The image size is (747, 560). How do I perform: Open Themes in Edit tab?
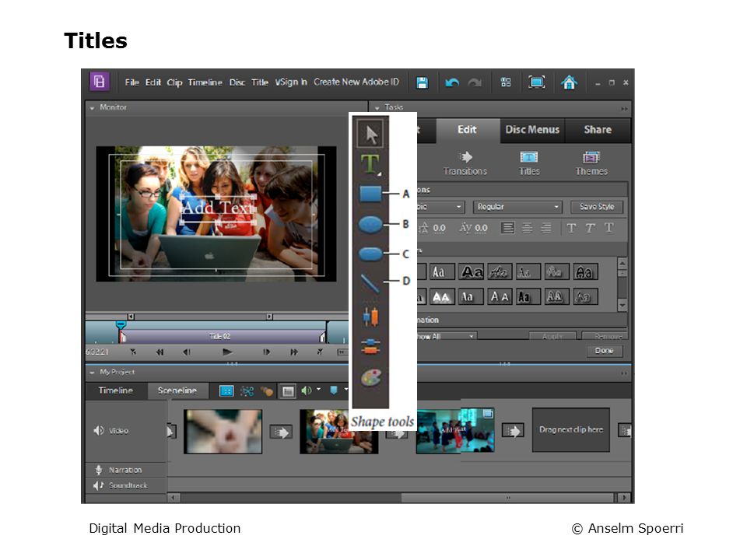(x=591, y=163)
